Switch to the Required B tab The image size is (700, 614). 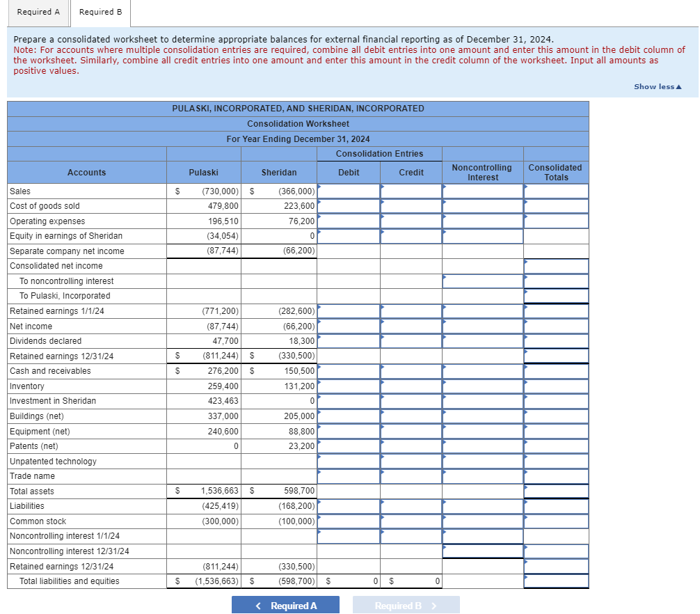(100, 13)
